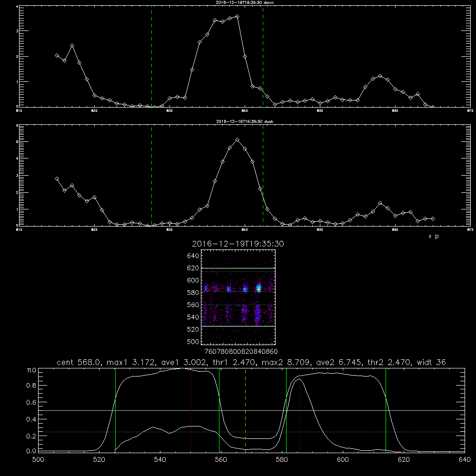Click the green vertical line near 614
The image size is (476, 476).
click(386, 410)
